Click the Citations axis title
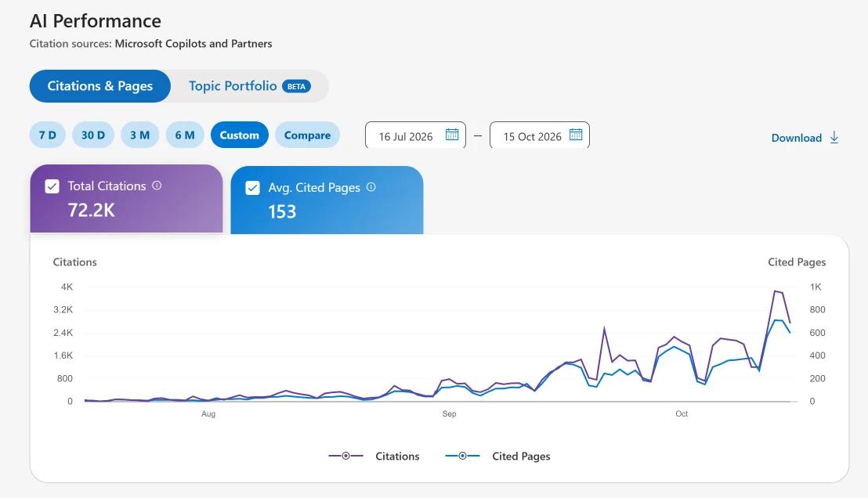Image resolution: width=868 pixels, height=498 pixels. [x=74, y=262]
